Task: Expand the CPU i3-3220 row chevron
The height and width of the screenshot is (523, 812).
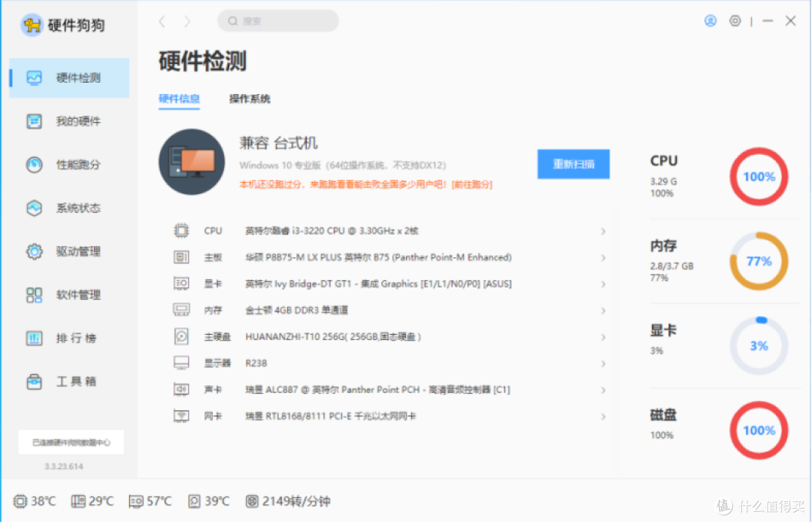Action: pos(603,231)
